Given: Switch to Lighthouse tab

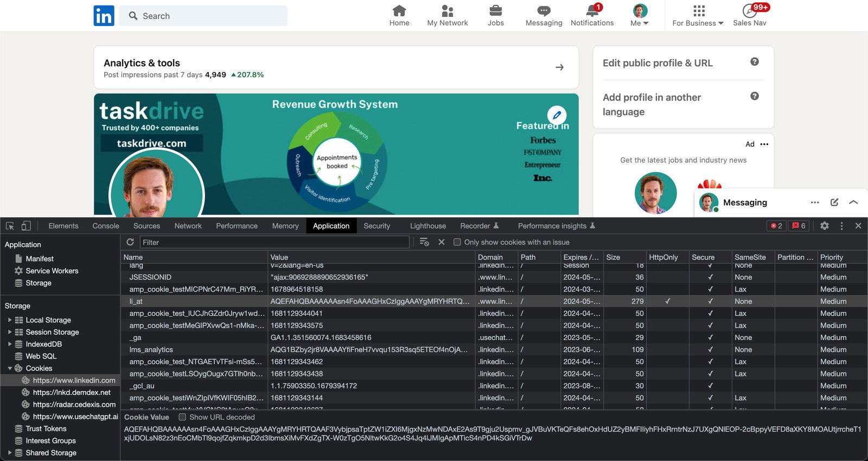Looking at the screenshot, I should tap(428, 226).
